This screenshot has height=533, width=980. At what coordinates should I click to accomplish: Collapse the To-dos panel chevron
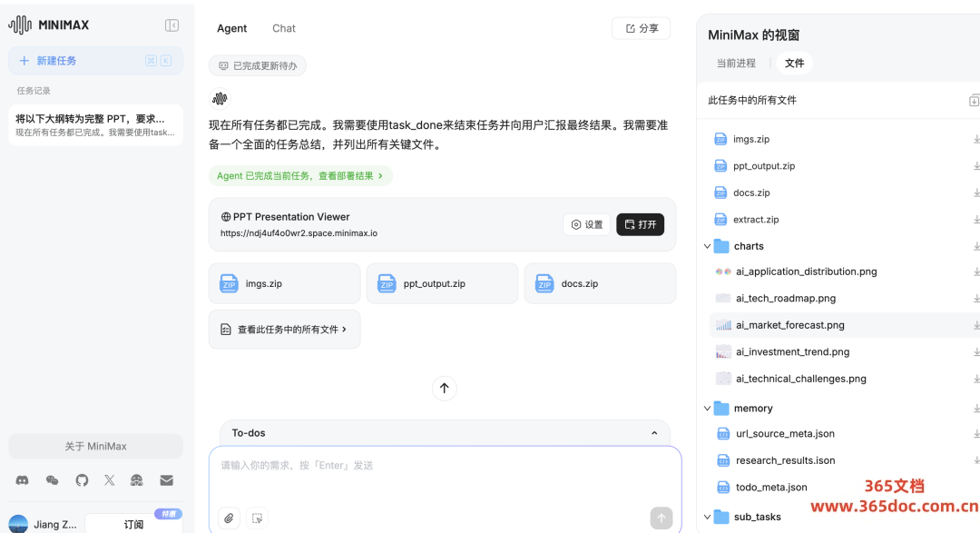[x=654, y=433]
